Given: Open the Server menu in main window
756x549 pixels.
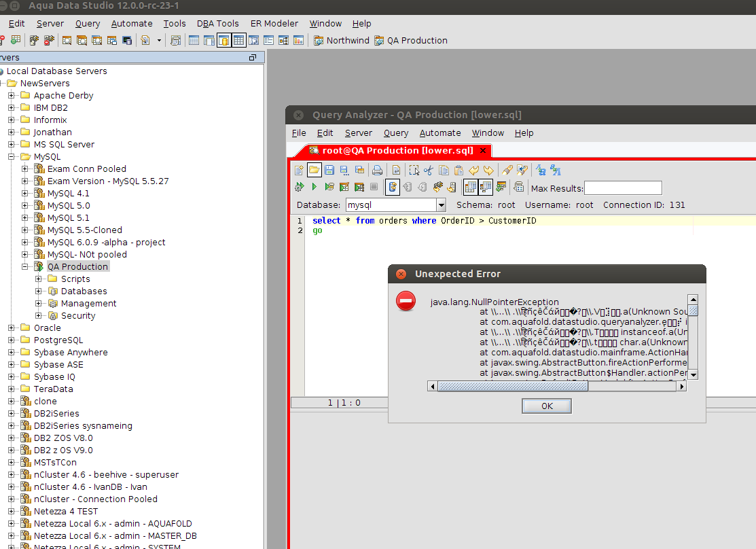Looking at the screenshot, I should tap(50, 24).
